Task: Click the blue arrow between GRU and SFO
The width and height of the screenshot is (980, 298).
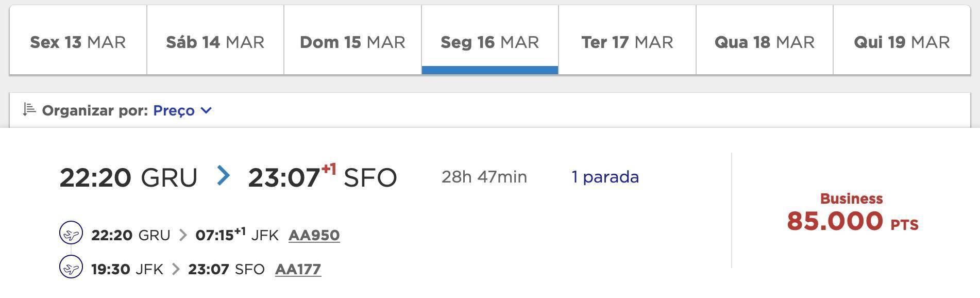Action: pos(223,176)
